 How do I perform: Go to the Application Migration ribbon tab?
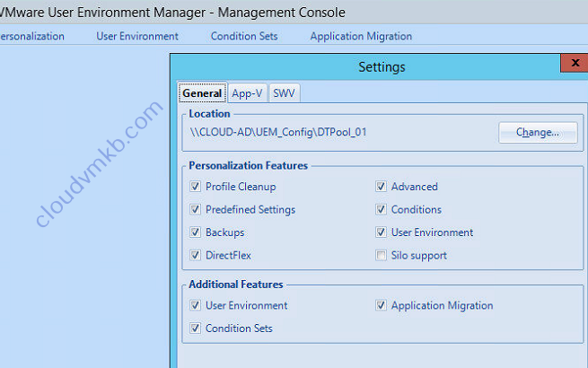click(x=361, y=36)
